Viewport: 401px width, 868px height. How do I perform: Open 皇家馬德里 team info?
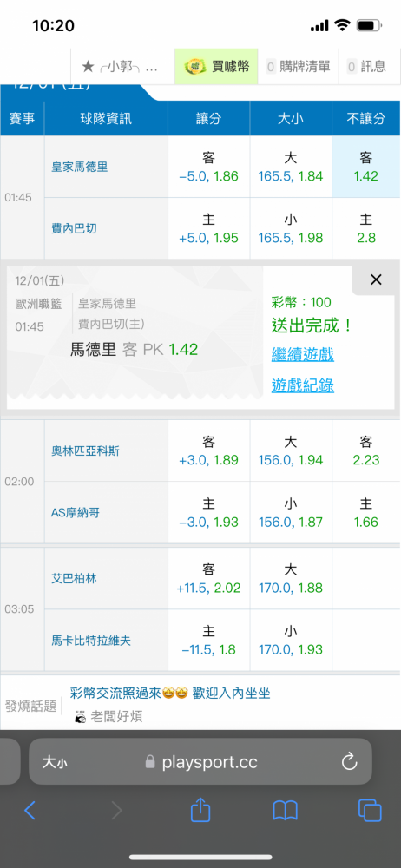[x=80, y=167]
